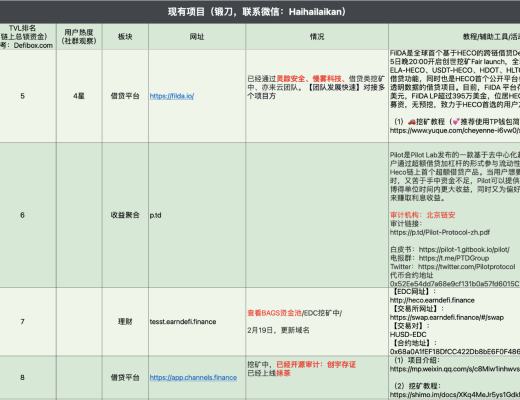Select the title cell mentioning Haihailaikan
The height and width of the screenshot is (400, 520).
click(260, 12)
